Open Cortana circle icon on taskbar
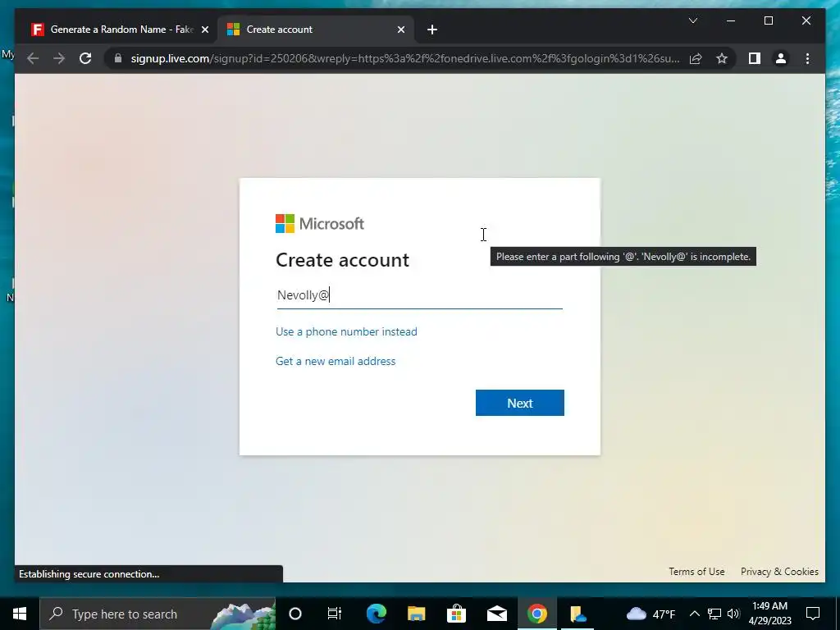The image size is (840, 630). [295, 614]
